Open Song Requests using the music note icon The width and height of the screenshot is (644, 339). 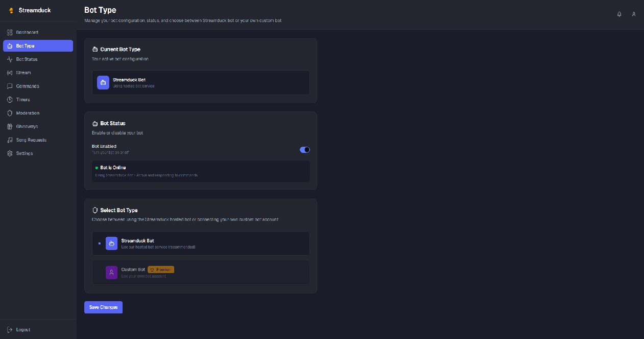10,140
